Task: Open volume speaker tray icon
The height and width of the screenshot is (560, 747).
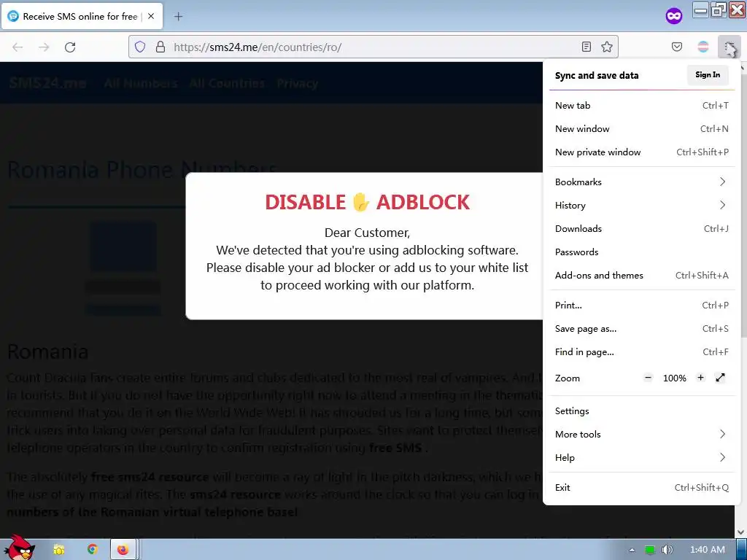Action: click(x=667, y=550)
